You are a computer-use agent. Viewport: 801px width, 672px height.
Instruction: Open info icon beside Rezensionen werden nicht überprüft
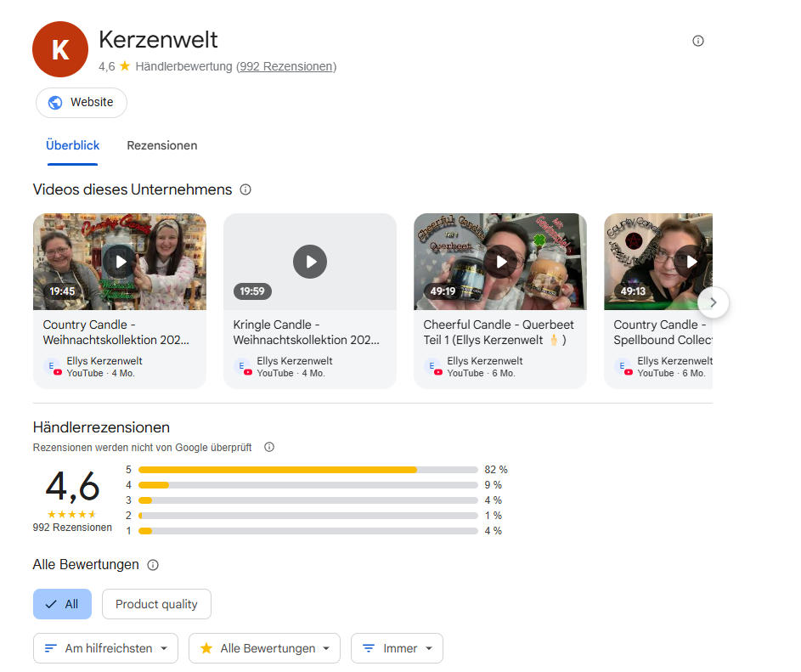(269, 447)
